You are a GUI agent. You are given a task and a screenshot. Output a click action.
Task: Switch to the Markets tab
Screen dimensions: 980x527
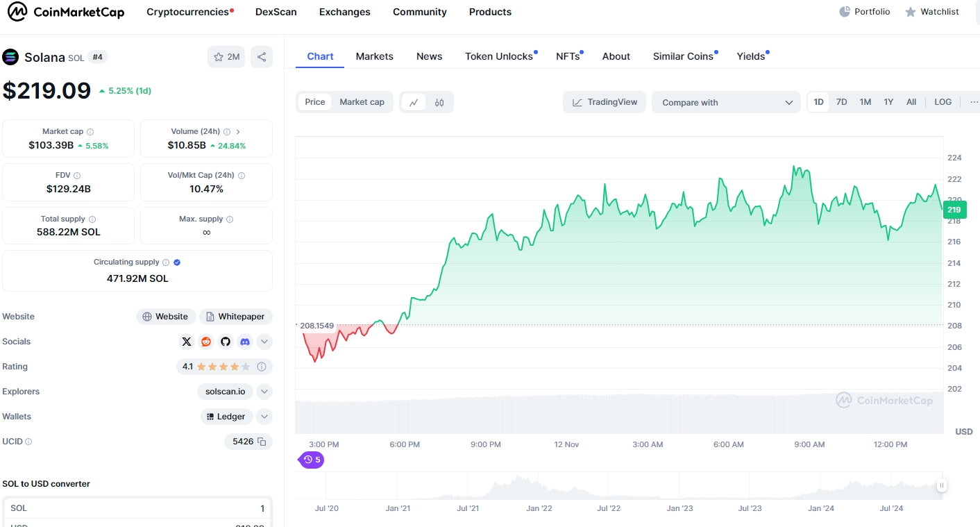tap(375, 56)
